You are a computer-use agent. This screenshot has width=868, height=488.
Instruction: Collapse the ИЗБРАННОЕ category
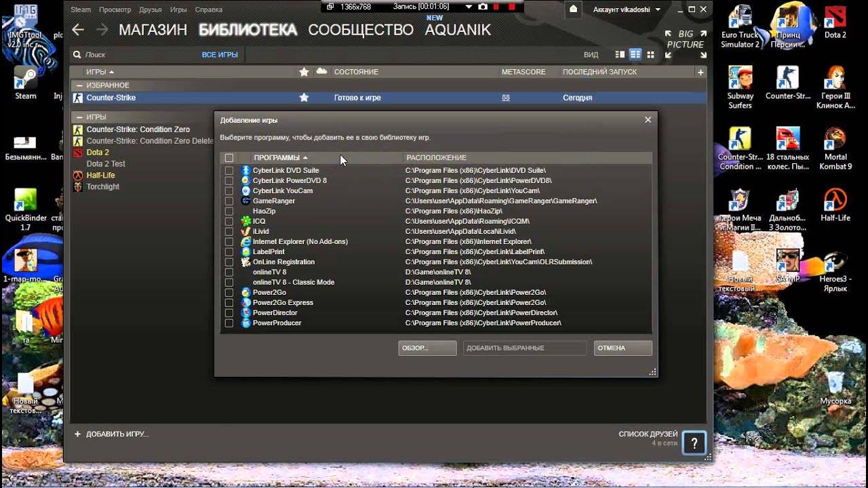pos(79,85)
